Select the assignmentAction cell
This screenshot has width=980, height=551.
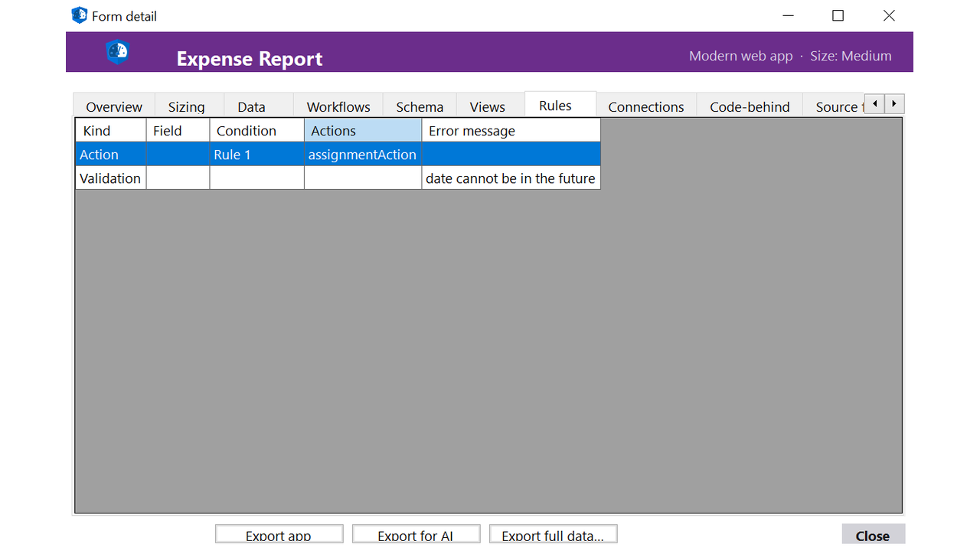363,154
